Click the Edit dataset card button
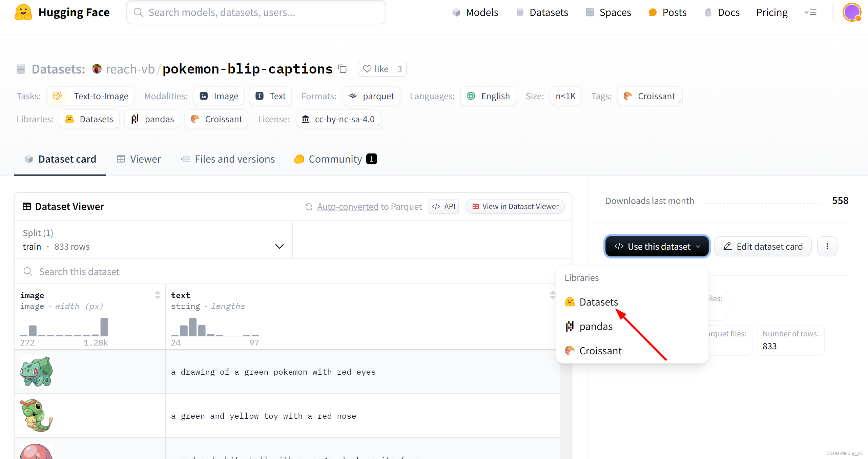 point(763,246)
